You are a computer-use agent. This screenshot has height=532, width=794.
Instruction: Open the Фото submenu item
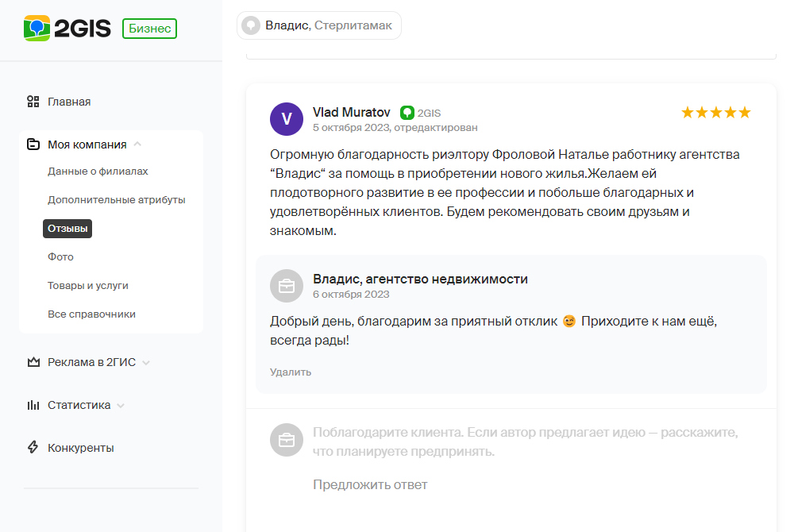tap(60, 257)
